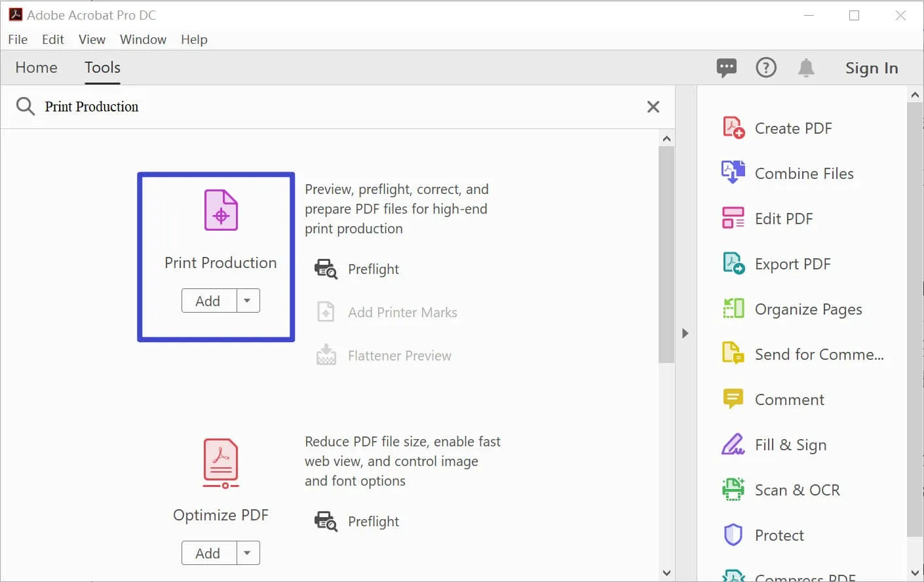Expand the Optimize PDF Add dropdown arrow
This screenshot has width=924, height=582.
click(x=248, y=553)
